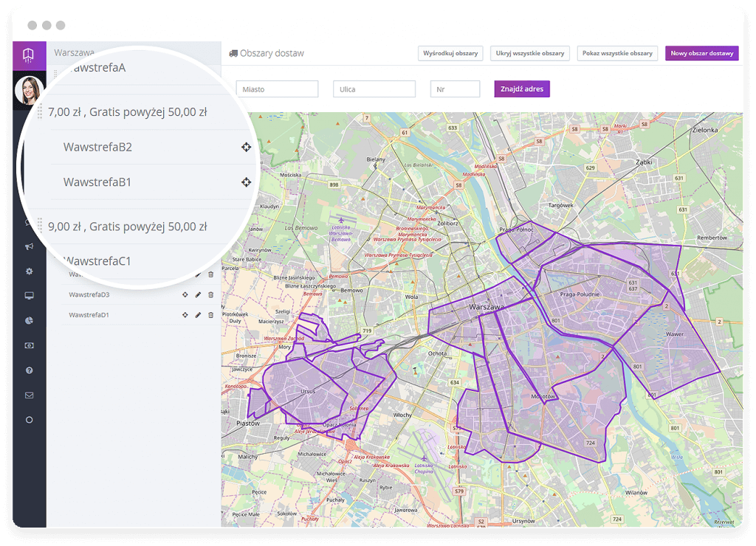Viewport: 756px width, 546px height.
Task: Click the banknote payments icon in sidebar
Action: 29,345
